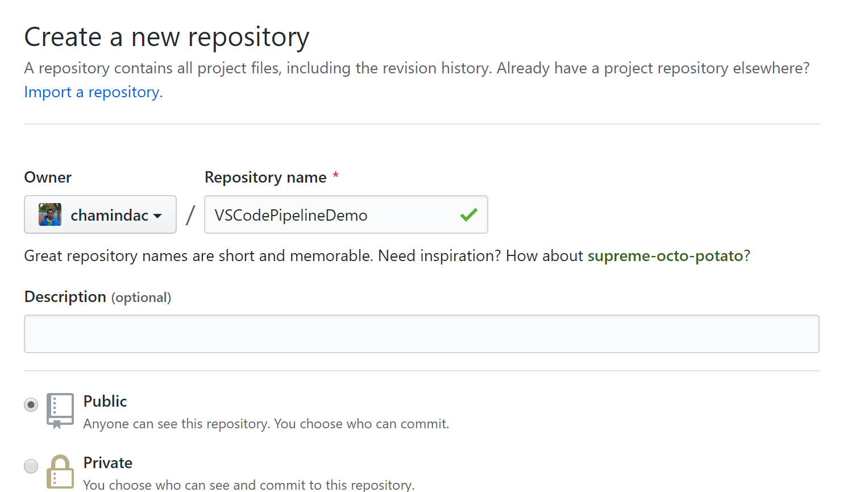Click the Private padlock icon
Screen dimensions: 868x492
60,472
